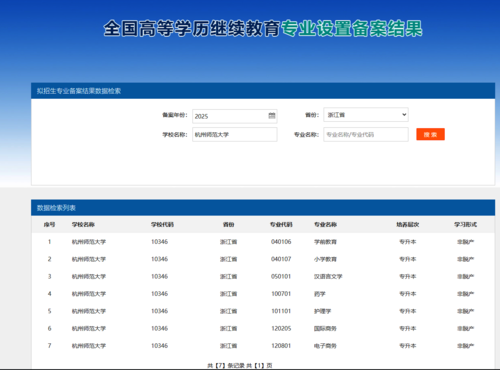Viewport: 500px width, 370px height.
Task: Click the record count pagination text
Action: tap(240, 366)
